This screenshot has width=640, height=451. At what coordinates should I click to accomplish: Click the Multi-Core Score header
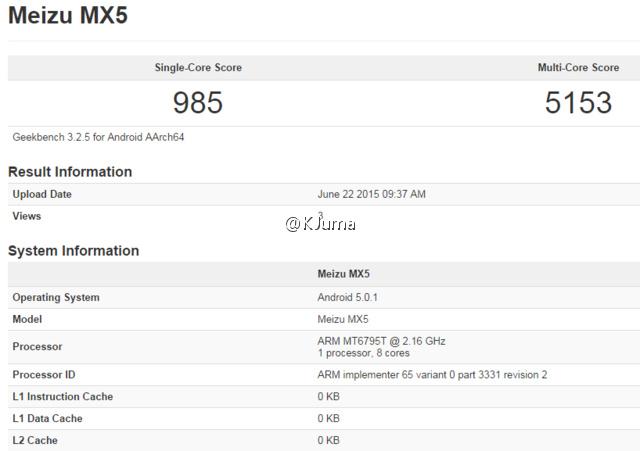pos(578,68)
